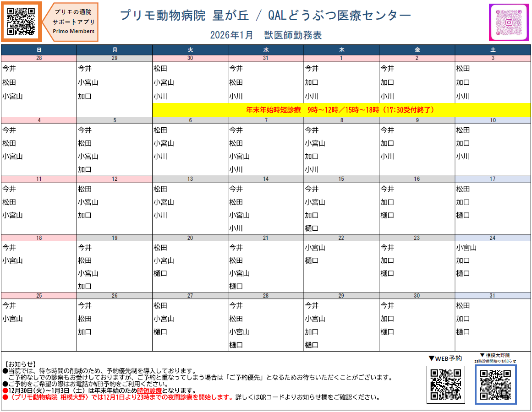Click the red underlined 時短診療 text

pos(149,391)
